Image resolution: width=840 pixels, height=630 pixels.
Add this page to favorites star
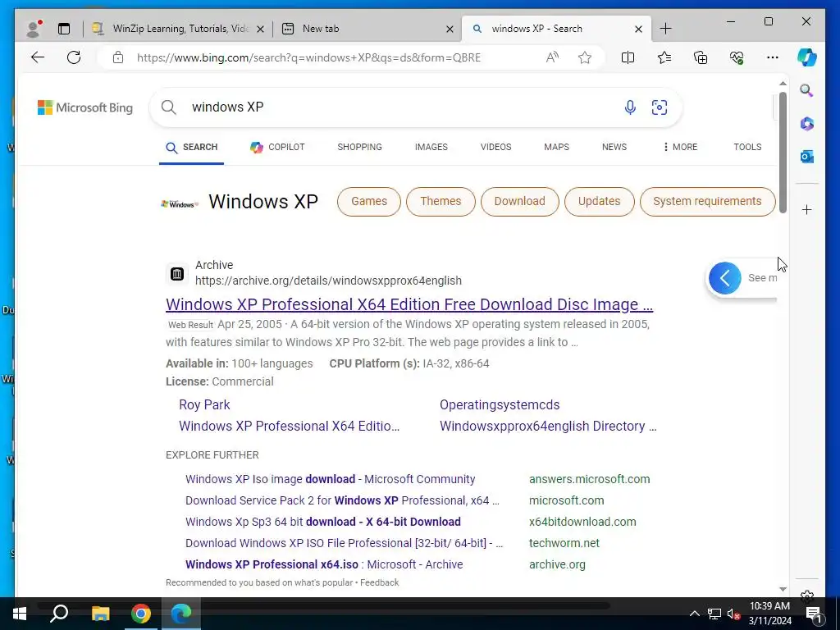click(584, 57)
